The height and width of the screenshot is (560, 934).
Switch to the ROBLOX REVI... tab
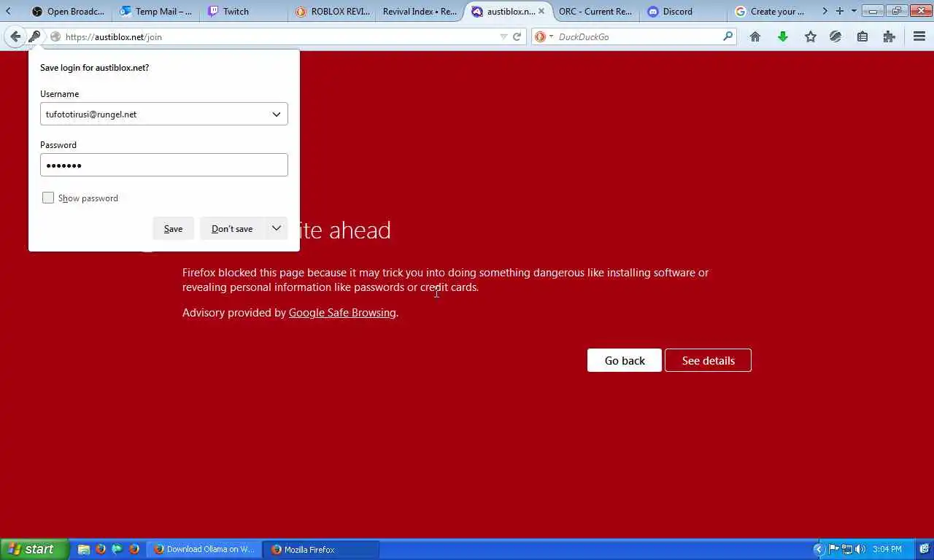click(333, 11)
